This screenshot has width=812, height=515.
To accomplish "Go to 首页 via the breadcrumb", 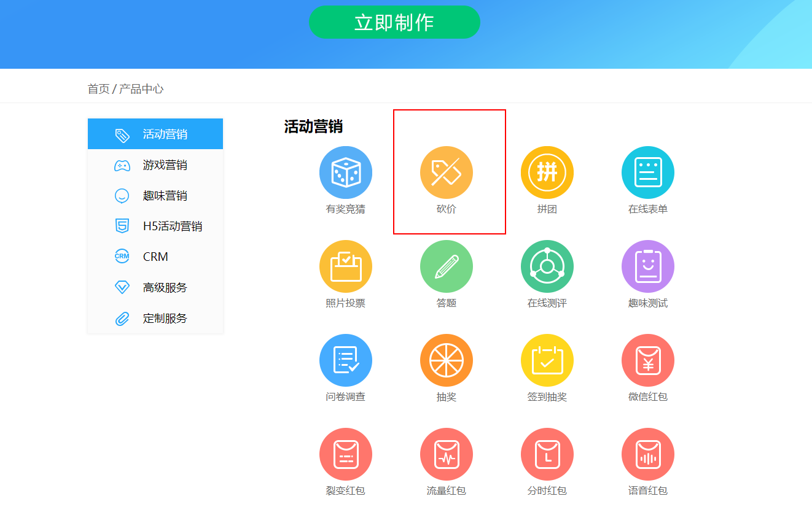I will 98,89.
